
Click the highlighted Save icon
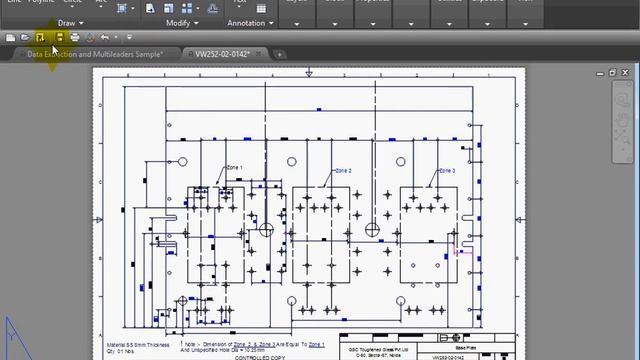click(x=40, y=38)
